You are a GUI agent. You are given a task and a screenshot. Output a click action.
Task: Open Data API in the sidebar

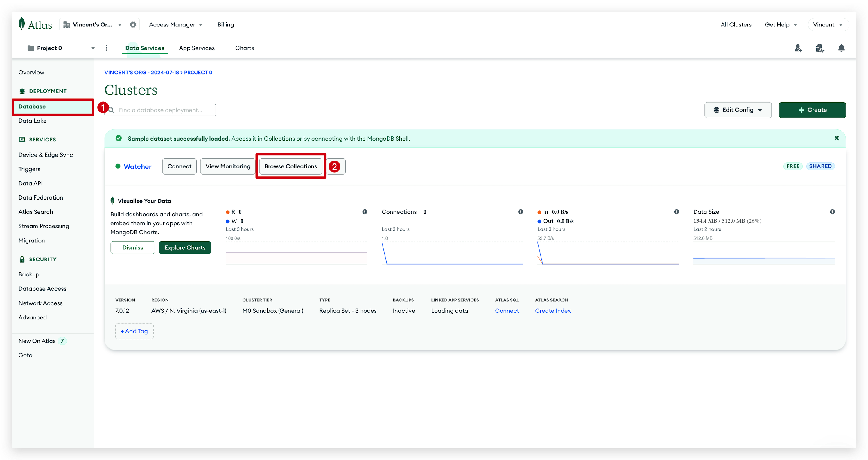click(x=30, y=183)
